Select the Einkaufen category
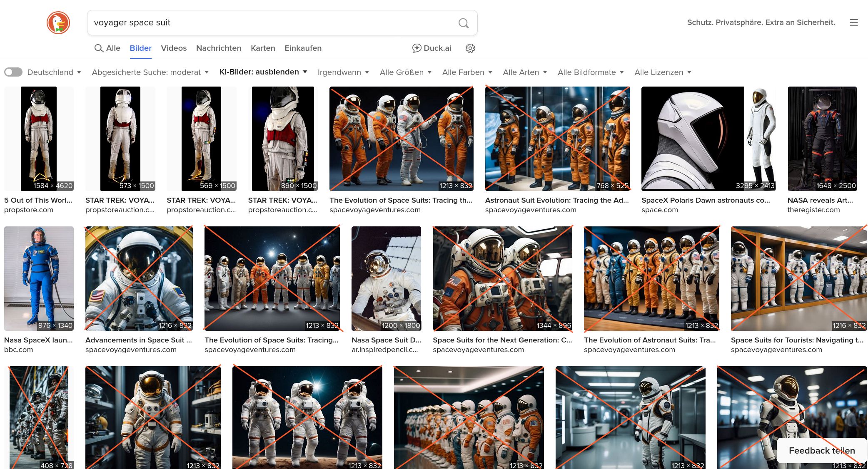Screen dimensions: 868x469 point(303,48)
